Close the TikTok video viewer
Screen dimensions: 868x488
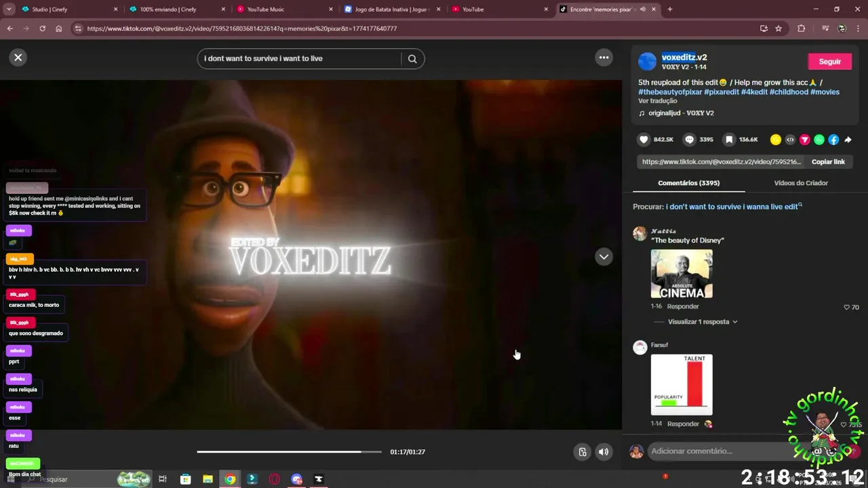tap(18, 58)
